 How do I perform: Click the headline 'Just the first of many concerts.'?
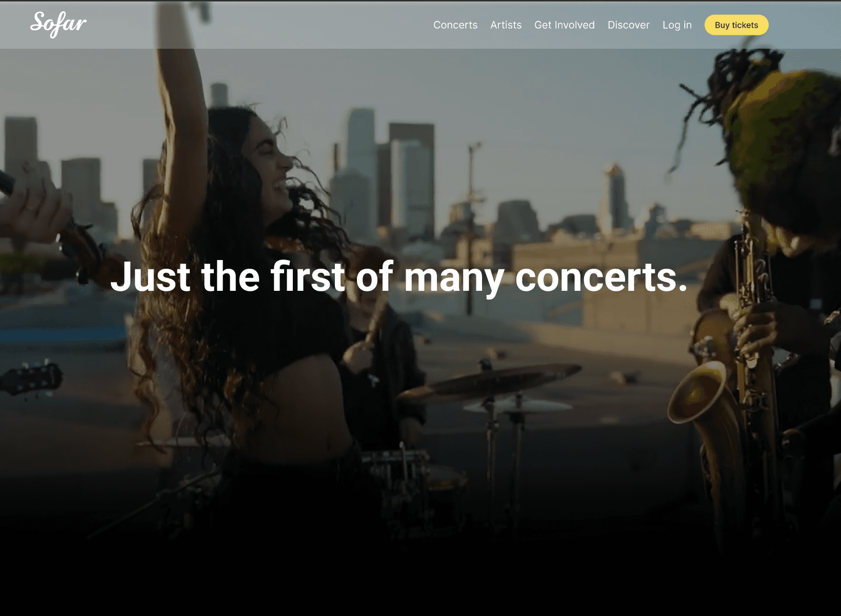coord(398,277)
